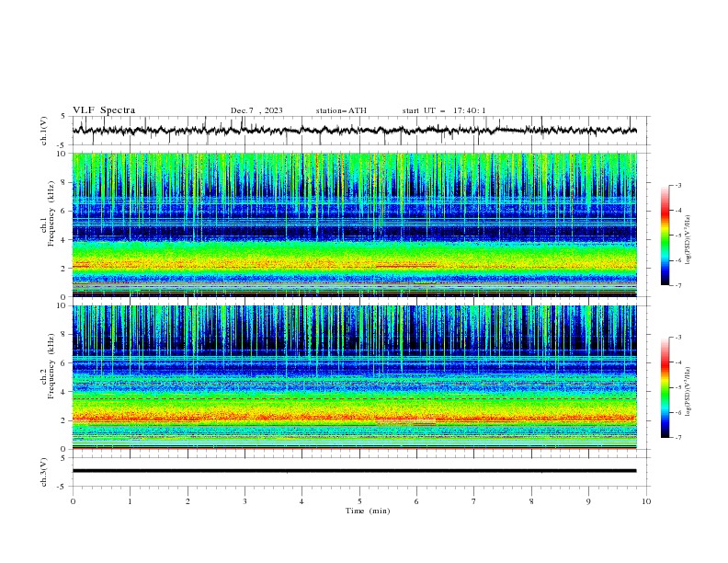Select the date "Dec.7 , 2023"
The height and width of the screenshot is (563, 728).
(x=256, y=110)
